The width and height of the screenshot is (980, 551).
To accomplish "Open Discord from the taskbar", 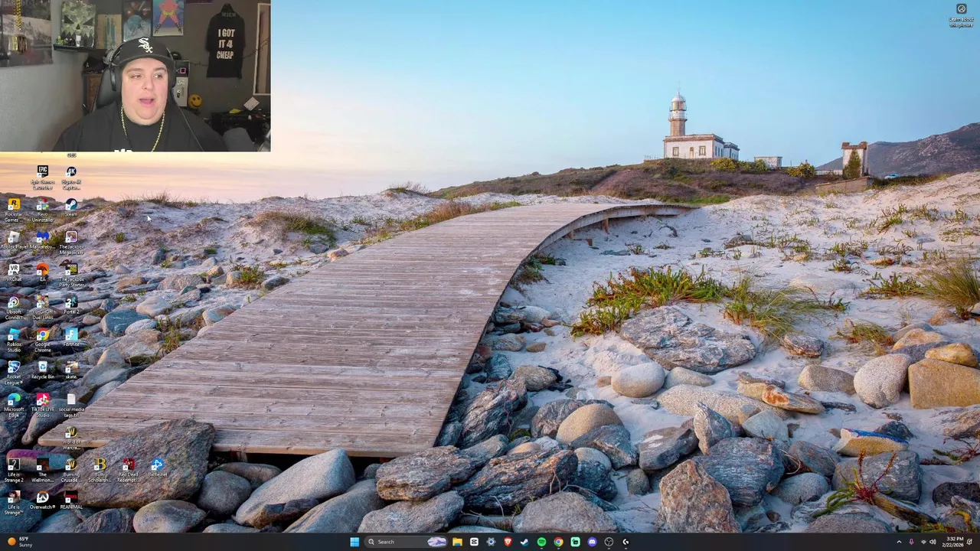I will tap(592, 542).
